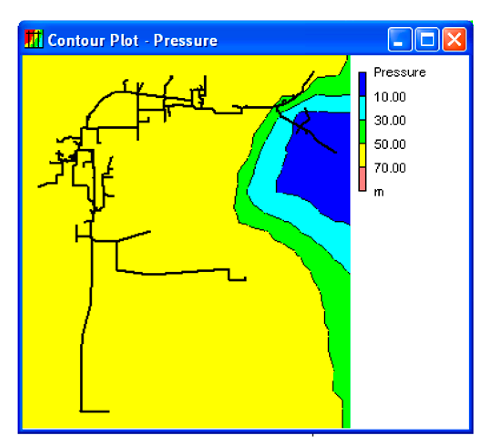Minimize the Contour Plot window
The width and height of the screenshot is (491, 448).
tap(400, 40)
